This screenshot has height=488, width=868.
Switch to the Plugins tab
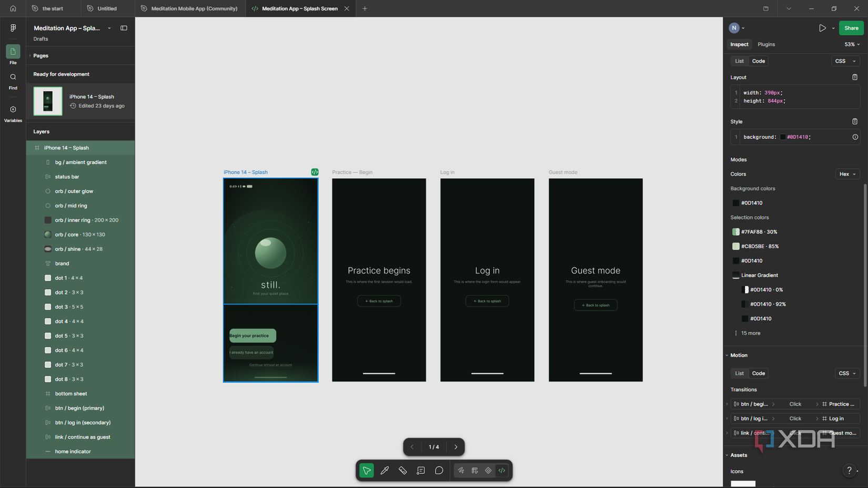click(x=766, y=44)
